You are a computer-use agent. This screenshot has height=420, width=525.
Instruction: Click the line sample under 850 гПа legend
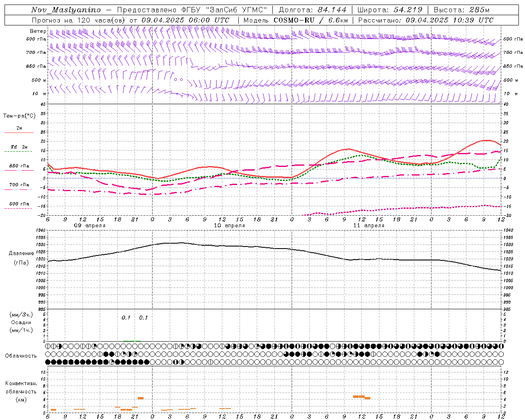[x=19, y=171]
